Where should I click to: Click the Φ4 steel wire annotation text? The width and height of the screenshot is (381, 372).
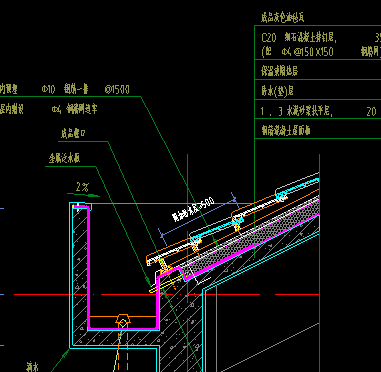[x=75, y=109]
